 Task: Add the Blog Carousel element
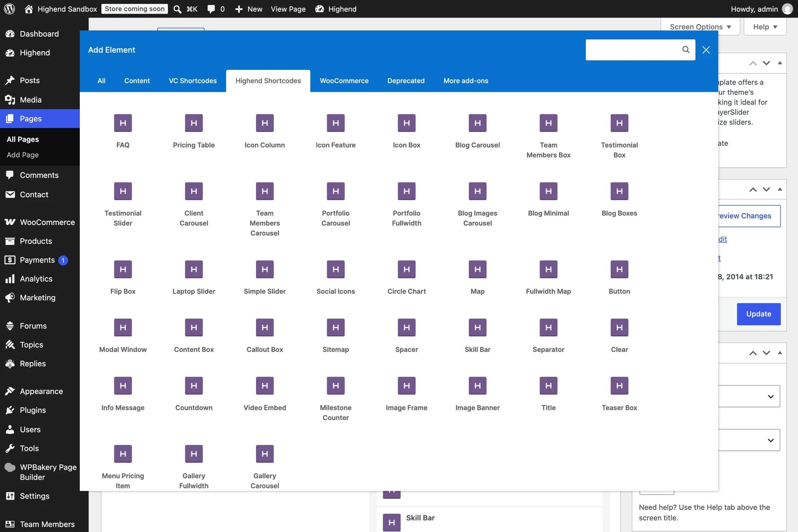point(477,132)
